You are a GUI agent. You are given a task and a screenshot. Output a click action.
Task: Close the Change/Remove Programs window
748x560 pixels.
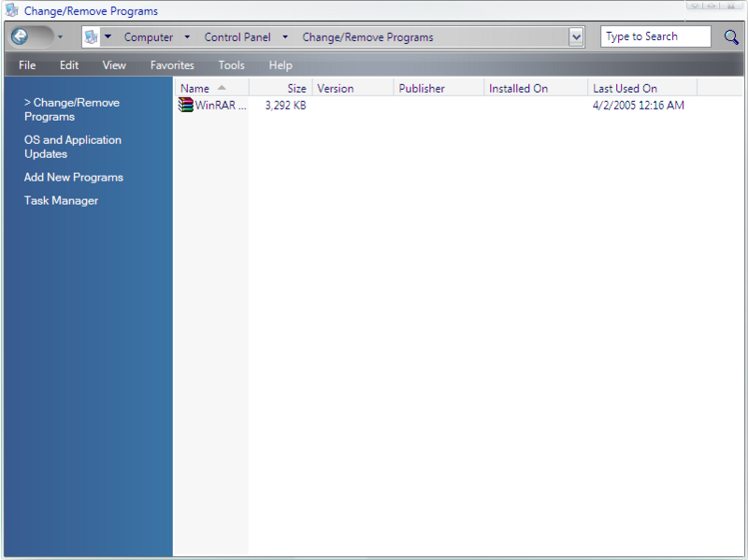click(731, 6)
